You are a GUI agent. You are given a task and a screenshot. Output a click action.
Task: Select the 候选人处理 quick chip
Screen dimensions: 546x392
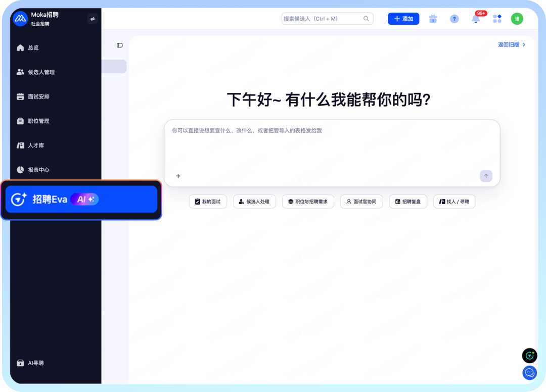click(x=254, y=202)
